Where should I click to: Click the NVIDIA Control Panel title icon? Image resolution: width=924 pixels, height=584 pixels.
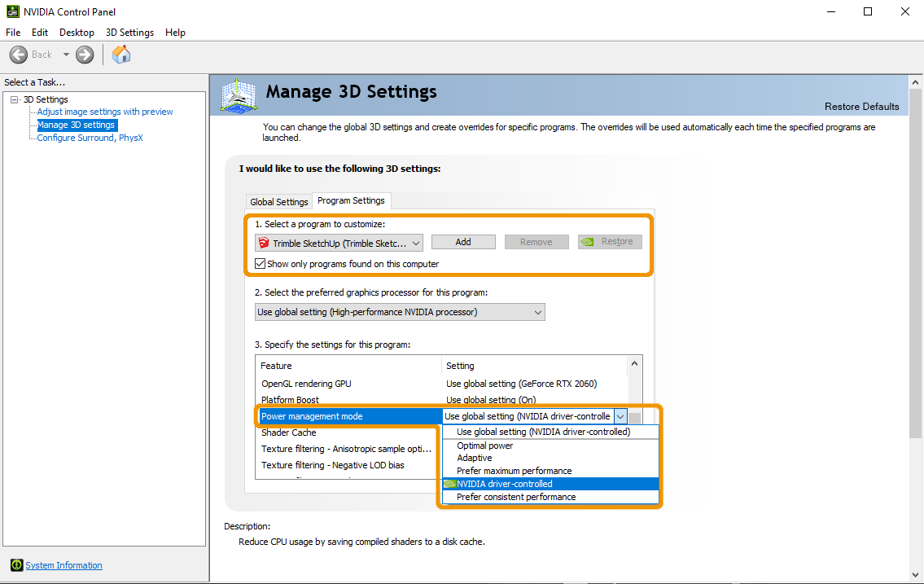(12, 11)
